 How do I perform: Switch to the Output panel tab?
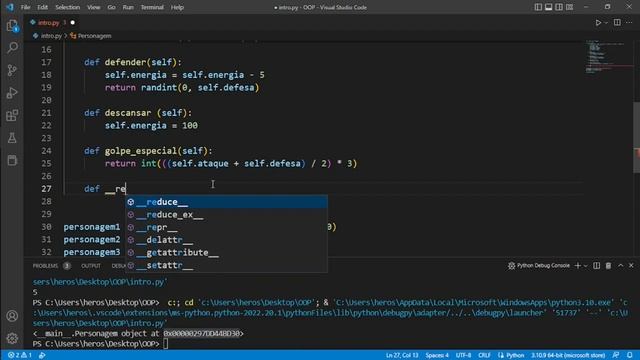click(x=91, y=266)
